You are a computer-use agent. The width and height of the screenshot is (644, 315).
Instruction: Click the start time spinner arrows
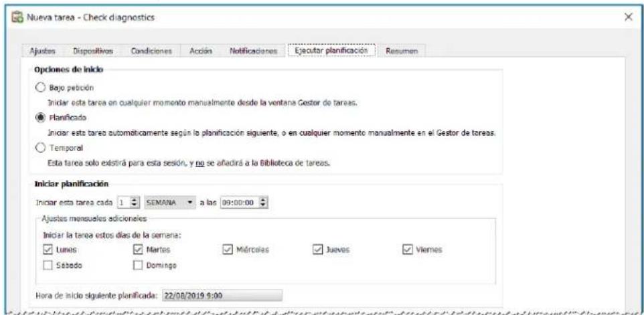pyautogui.click(x=264, y=203)
